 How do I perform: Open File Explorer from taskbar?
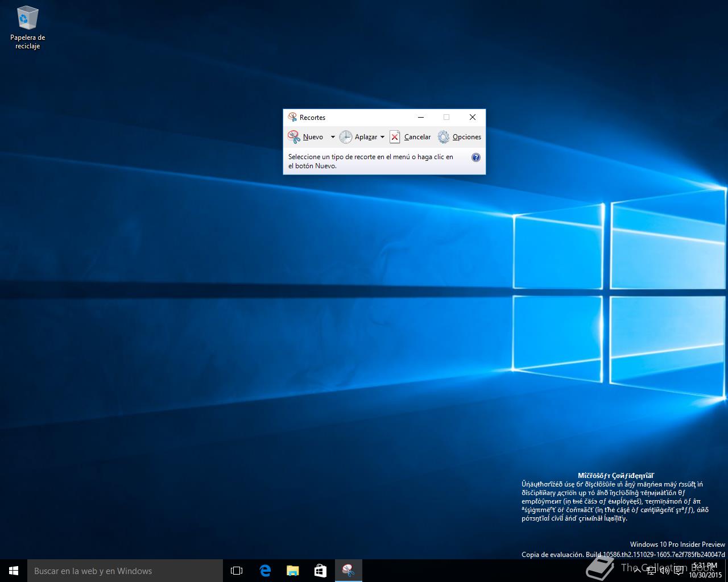[x=292, y=571]
